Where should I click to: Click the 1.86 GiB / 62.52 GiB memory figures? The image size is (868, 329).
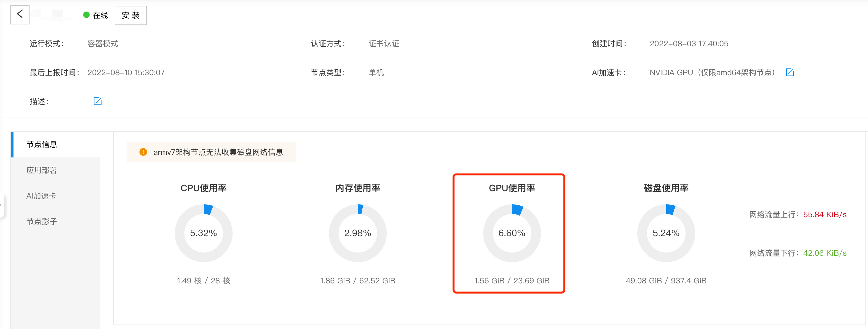(x=358, y=280)
